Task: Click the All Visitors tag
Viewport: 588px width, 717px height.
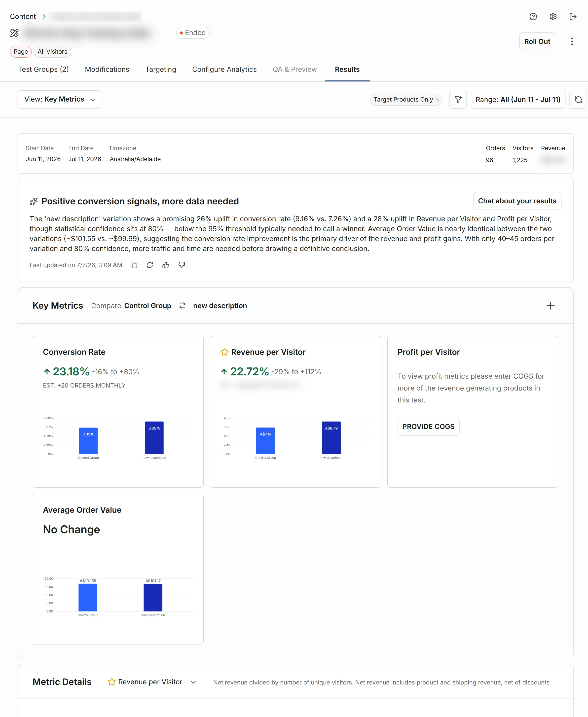Action: (x=52, y=51)
